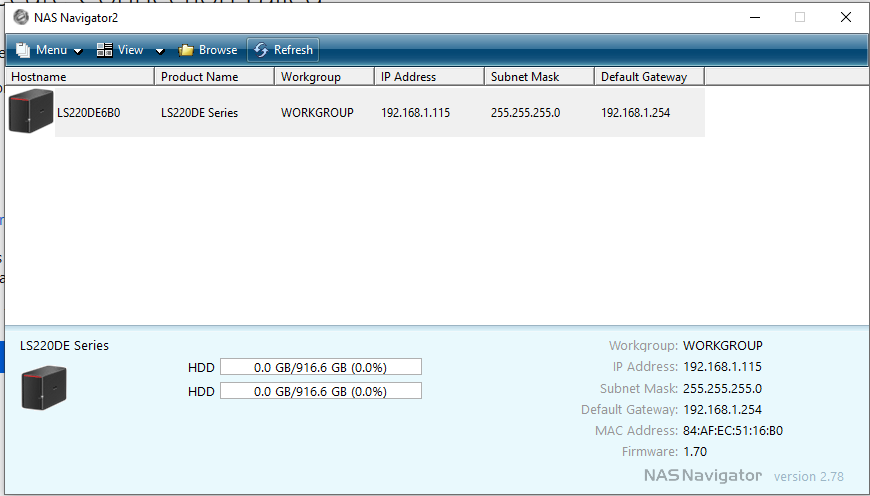870x496 pixels.
Task: Click gateway 192.168.1.254 in device row
Action: pos(635,113)
